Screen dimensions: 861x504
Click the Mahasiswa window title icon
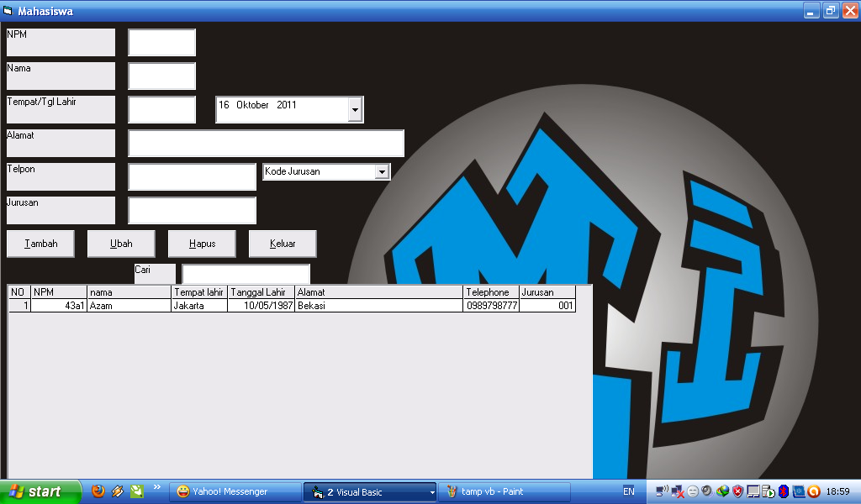tap(8, 10)
